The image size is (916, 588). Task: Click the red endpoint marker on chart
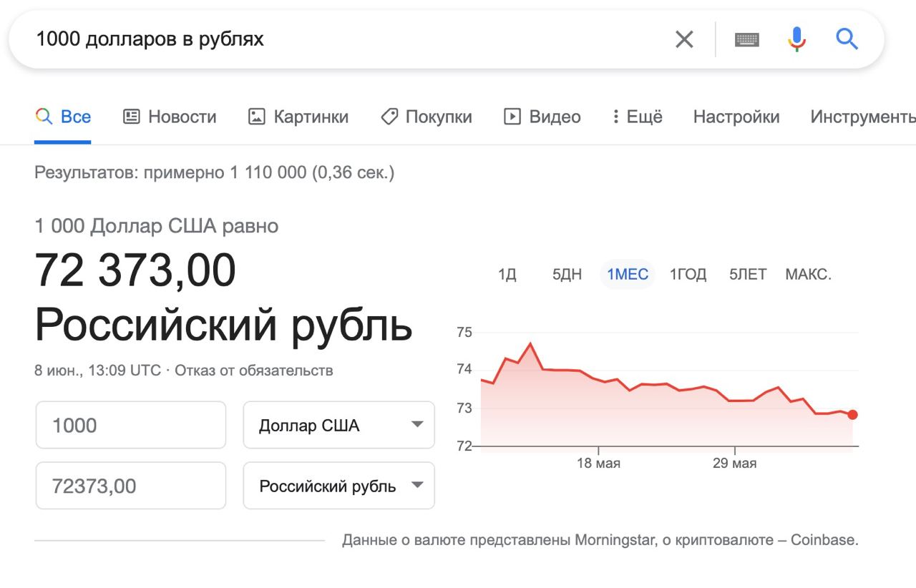852,414
